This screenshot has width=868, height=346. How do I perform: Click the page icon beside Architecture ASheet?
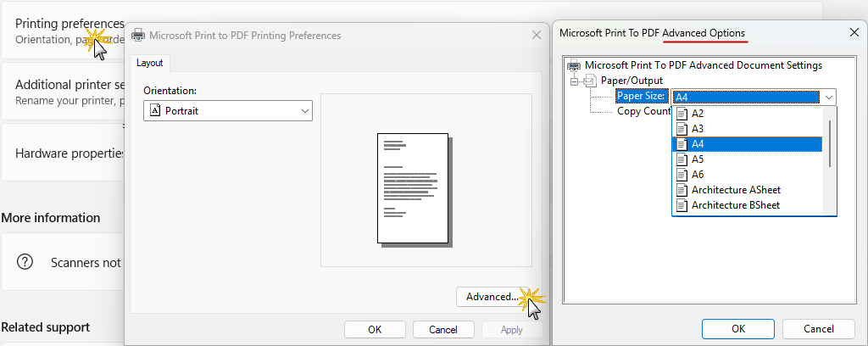(x=682, y=190)
